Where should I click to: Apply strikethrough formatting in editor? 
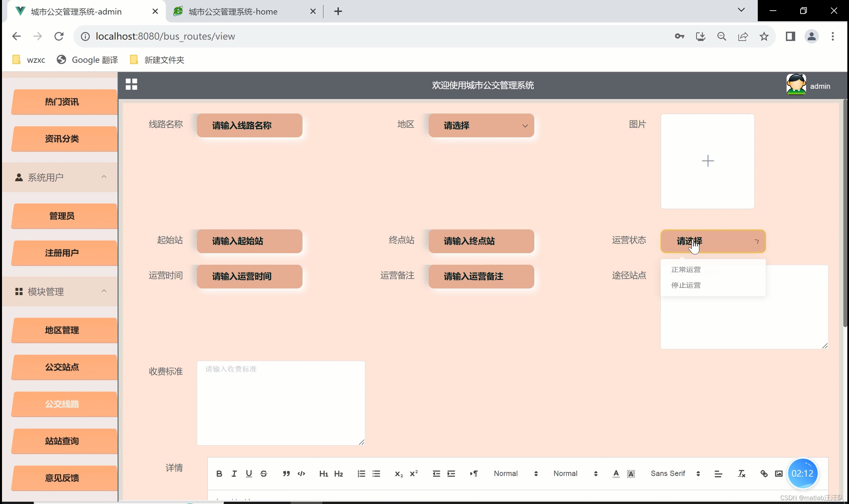pyautogui.click(x=263, y=473)
